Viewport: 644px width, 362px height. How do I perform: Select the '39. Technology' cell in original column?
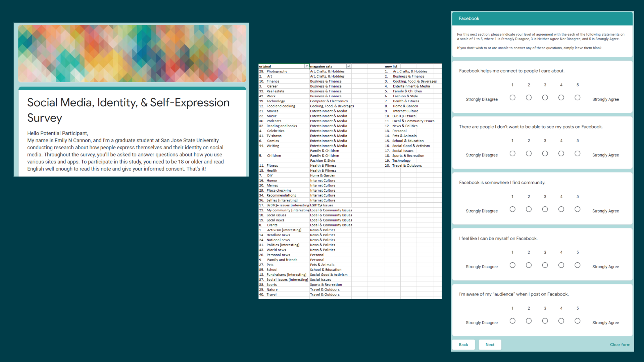click(x=284, y=101)
